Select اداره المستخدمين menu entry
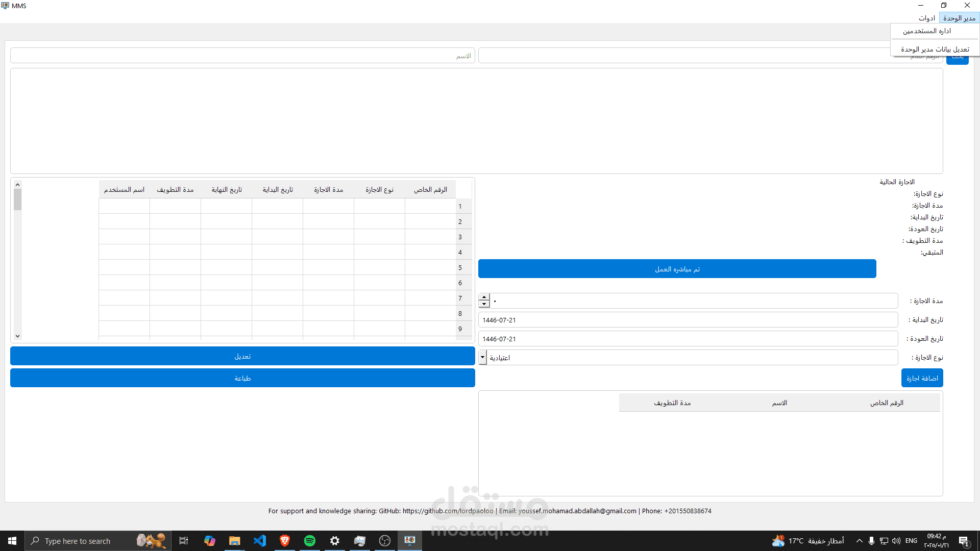The height and width of the screenshot is (551, 980). (x=927, y=31)
